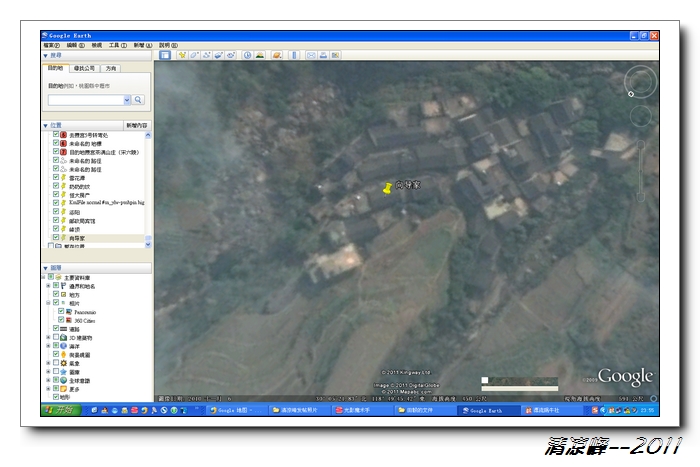Click the move joystick navigation control
Viewport: 700px width, 467px height.
pos(641,117)
